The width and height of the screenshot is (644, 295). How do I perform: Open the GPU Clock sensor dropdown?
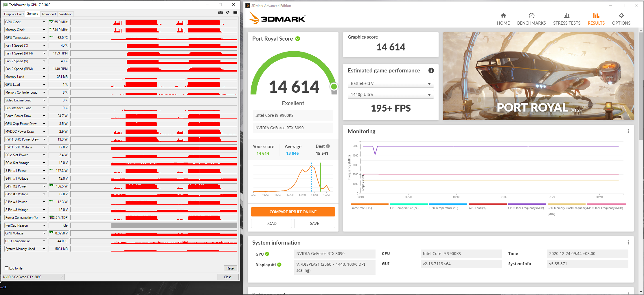click(x=44, y=22)
